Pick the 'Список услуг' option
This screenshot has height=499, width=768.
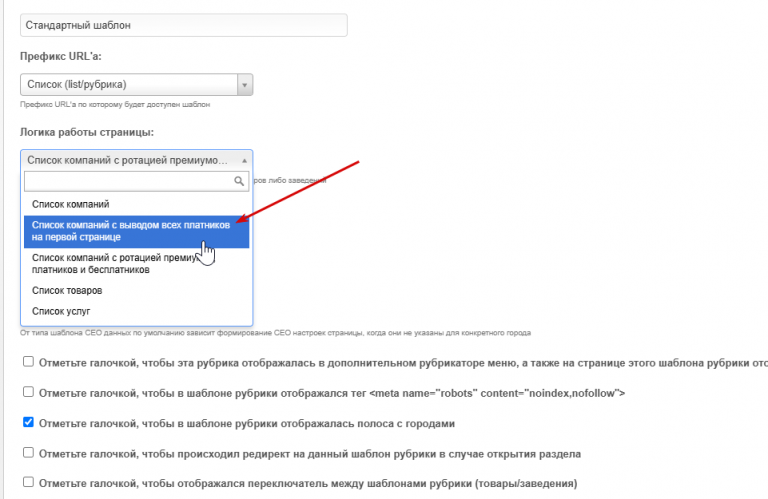[137, 311]
